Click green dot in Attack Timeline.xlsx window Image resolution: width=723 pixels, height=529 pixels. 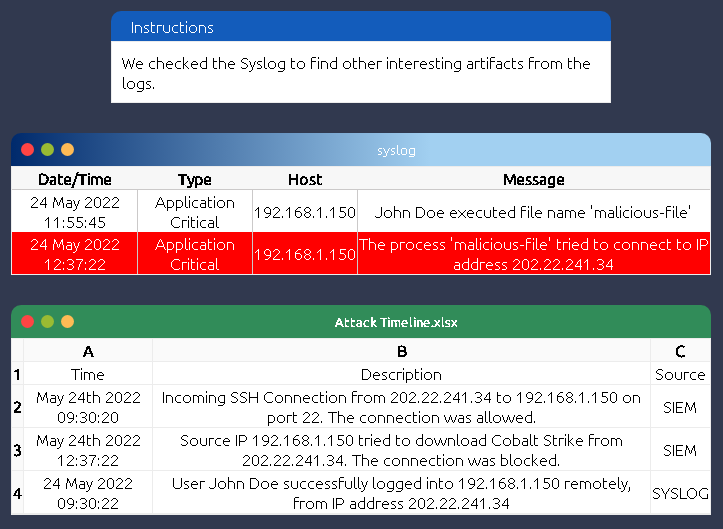click(47, 321)
